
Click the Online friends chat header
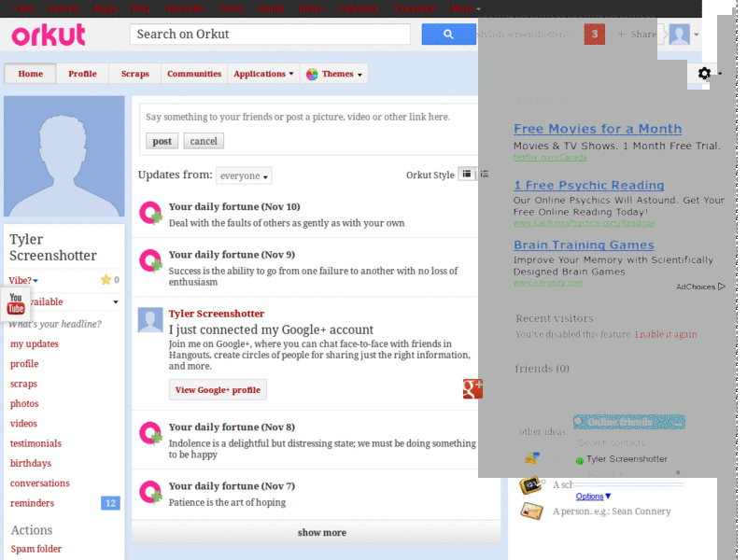click(628, 422)
